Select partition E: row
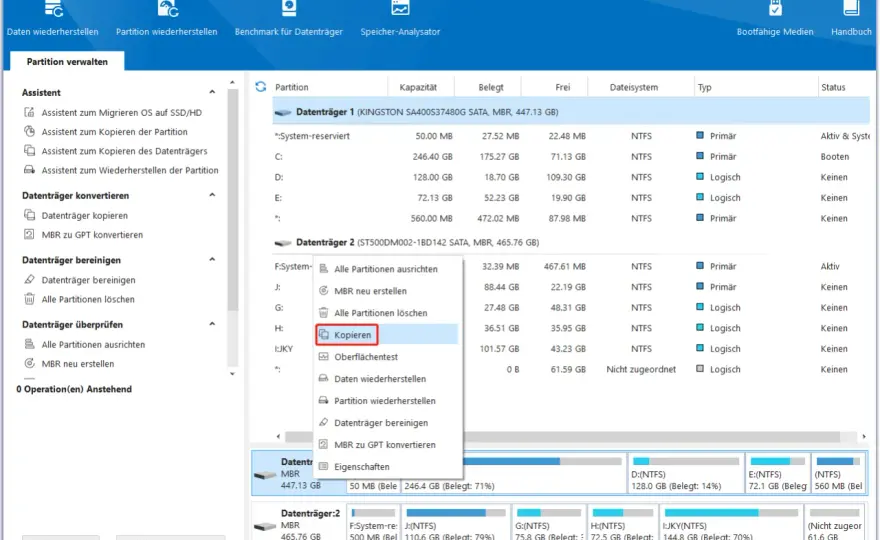880x540 pixels. pyautogui.click(x=571, y=198)
